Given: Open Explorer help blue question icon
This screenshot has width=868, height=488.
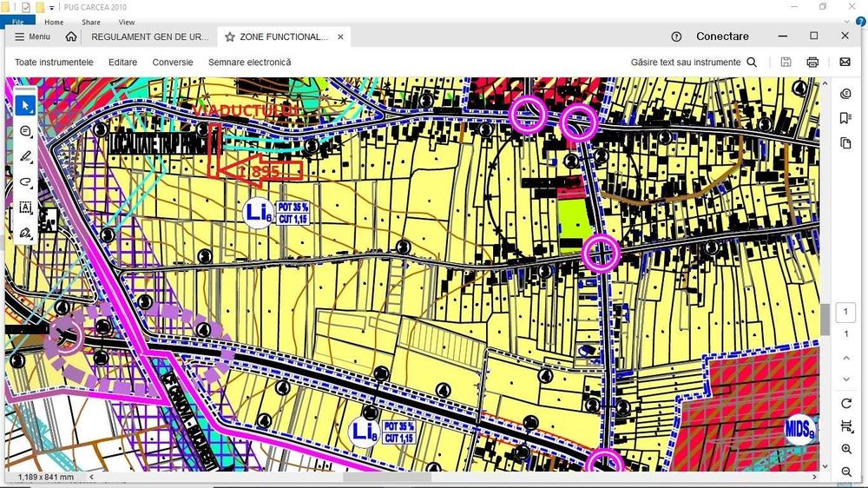Looking at the screenshot, I should click(861, 22).
